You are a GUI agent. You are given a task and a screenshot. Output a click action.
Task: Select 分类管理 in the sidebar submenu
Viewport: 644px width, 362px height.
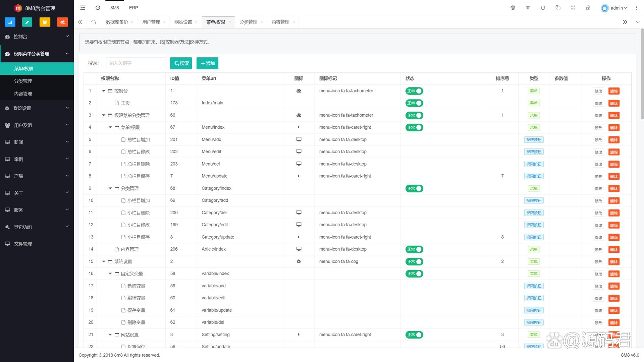point(37,81)
